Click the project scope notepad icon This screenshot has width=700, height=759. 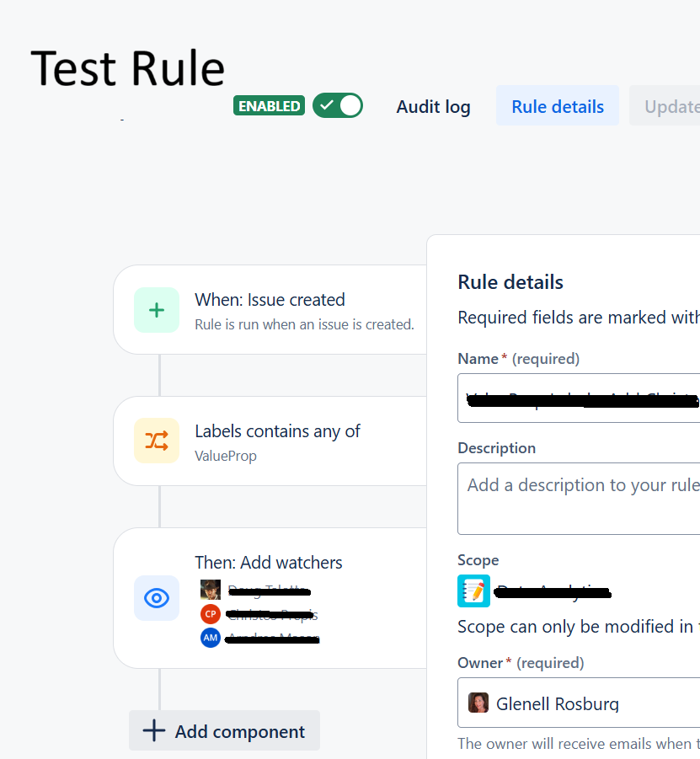pyautogui.click(x=473, y=591)
